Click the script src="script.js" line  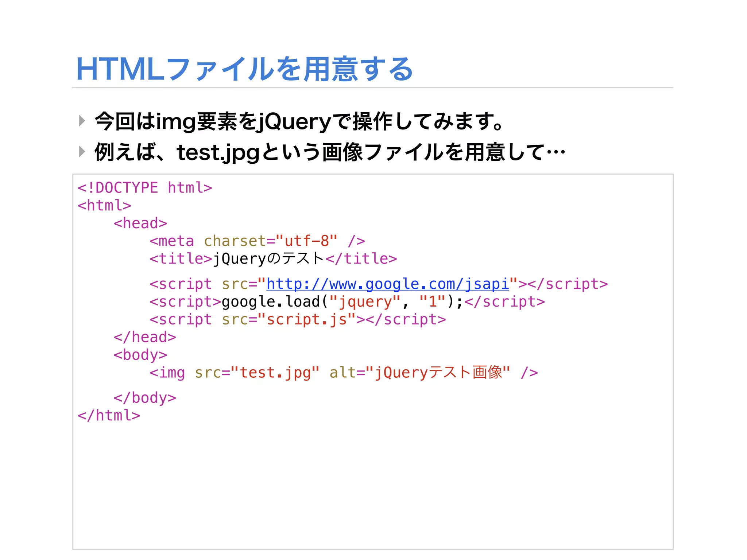[x=298, y=320]
